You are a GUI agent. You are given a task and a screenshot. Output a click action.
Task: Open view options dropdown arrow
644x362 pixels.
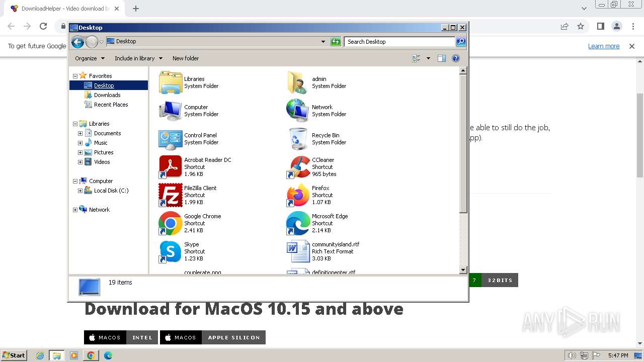(x=428, y=58)
